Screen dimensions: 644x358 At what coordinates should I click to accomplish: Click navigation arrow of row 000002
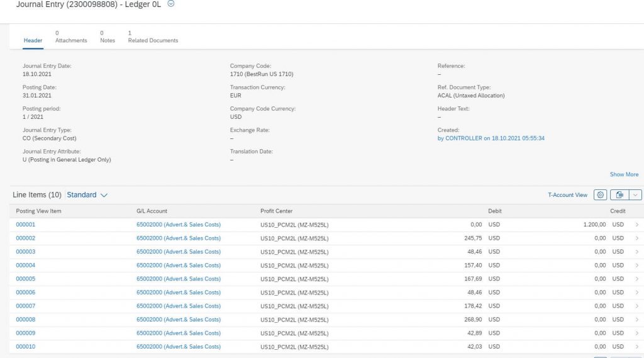[637, 238]
